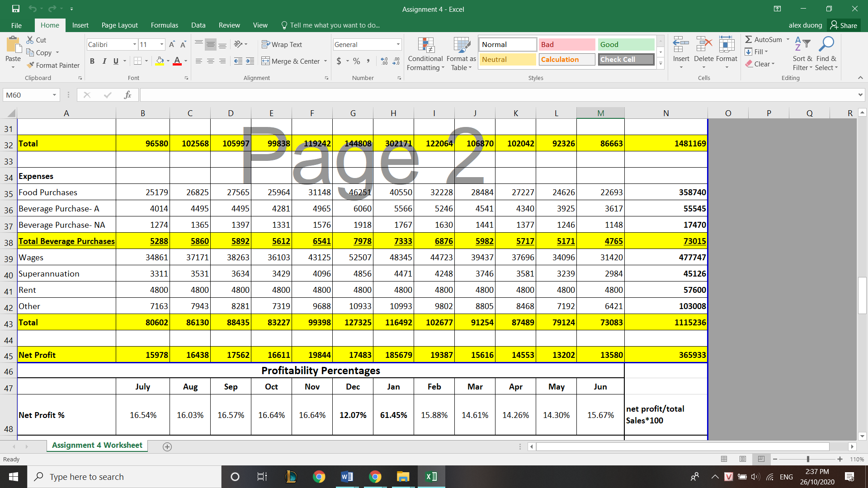Adjust the zoom level slider

[807, 459]
